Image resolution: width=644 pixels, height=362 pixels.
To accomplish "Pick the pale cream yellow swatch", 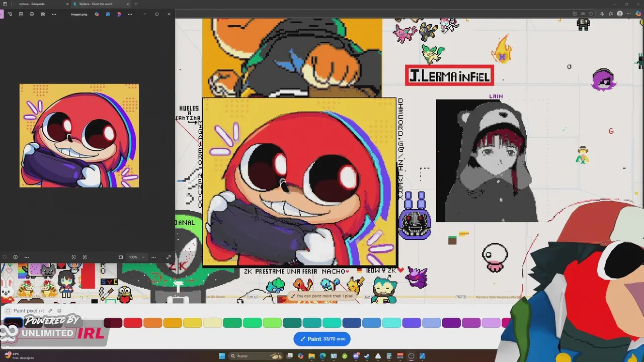I will 212,323.
